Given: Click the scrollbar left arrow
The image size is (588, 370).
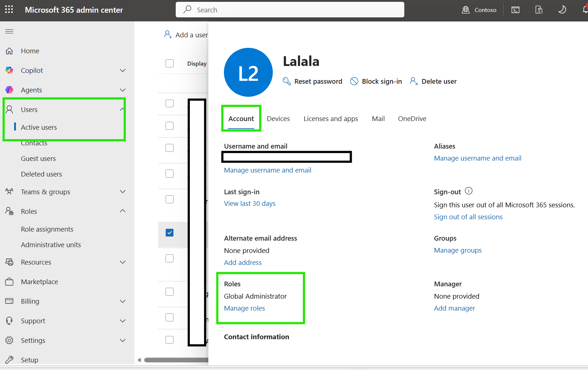Looking at the screenshot, I should (x=139, y=360).
